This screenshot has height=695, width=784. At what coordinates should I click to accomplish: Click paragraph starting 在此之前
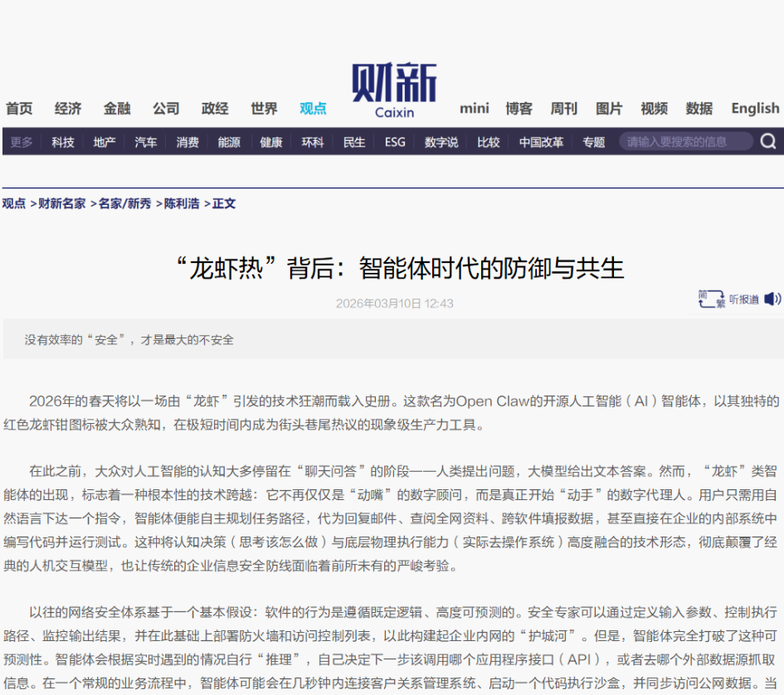[x=392, y=518]
